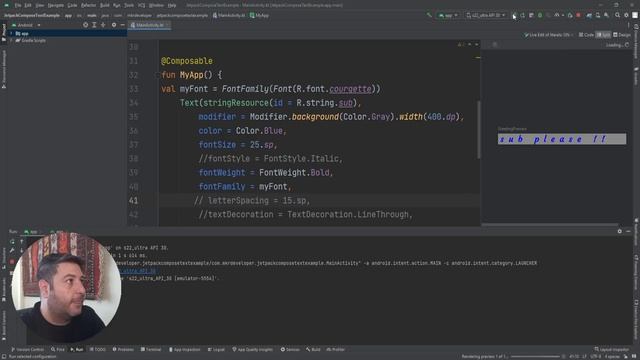Click the editor vertical scrollbar
This screenshot has width=640, height=360.
pyautogui.click(x=479, y=129)
